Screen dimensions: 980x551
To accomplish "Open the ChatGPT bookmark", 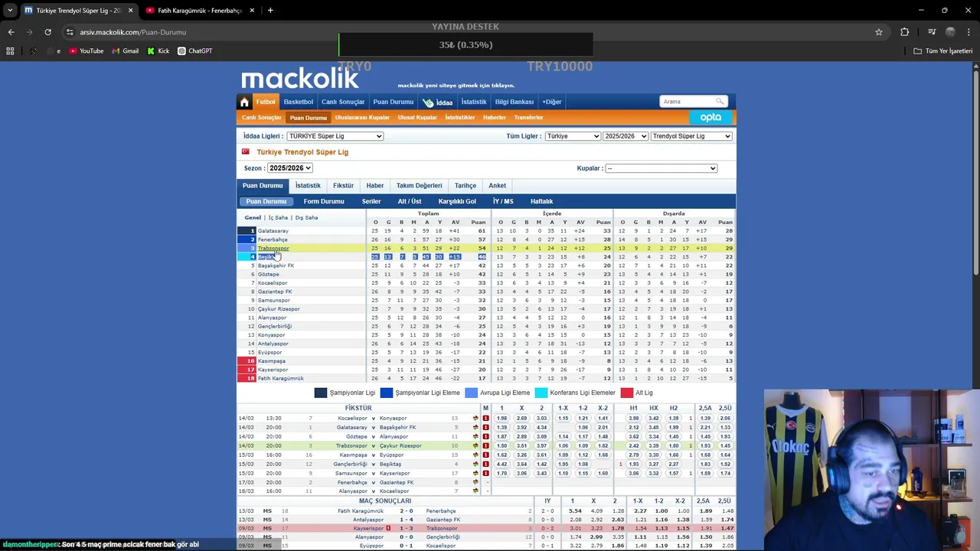I will 194,51.
